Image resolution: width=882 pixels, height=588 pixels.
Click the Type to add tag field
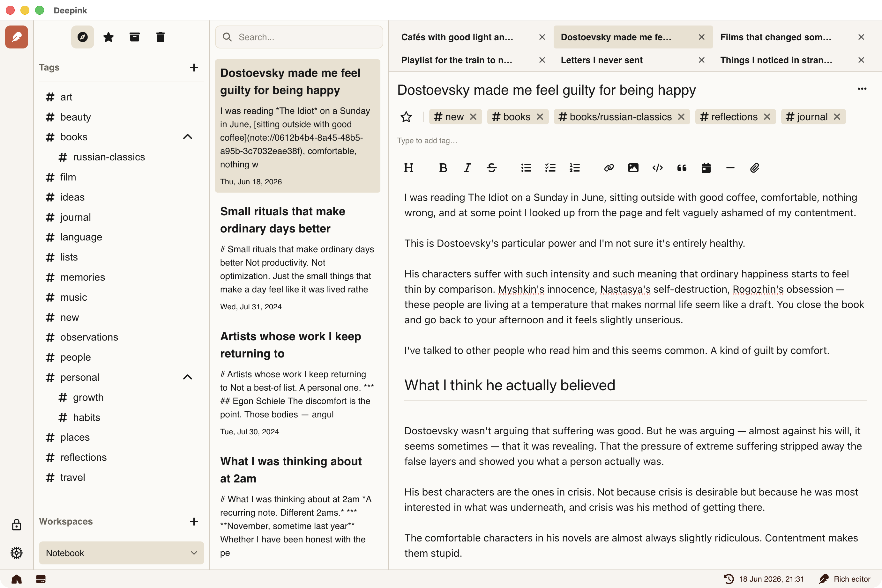click(427, 141)
